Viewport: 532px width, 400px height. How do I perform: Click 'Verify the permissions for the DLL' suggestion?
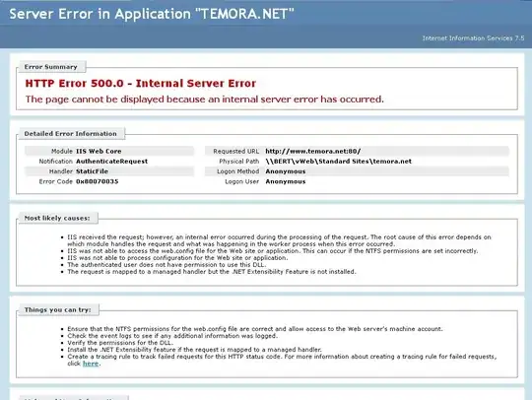click(x=120, y=343)
